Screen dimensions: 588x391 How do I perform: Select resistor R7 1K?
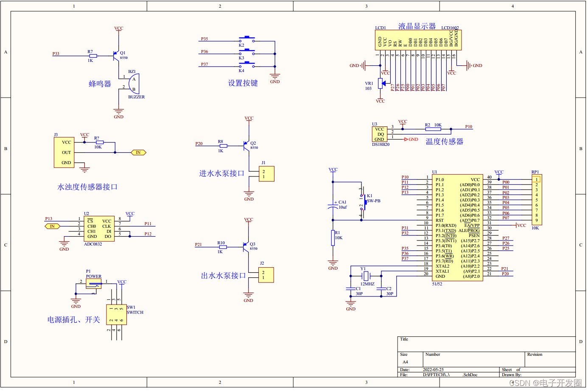pyautogui.click(x=93, y=56)
